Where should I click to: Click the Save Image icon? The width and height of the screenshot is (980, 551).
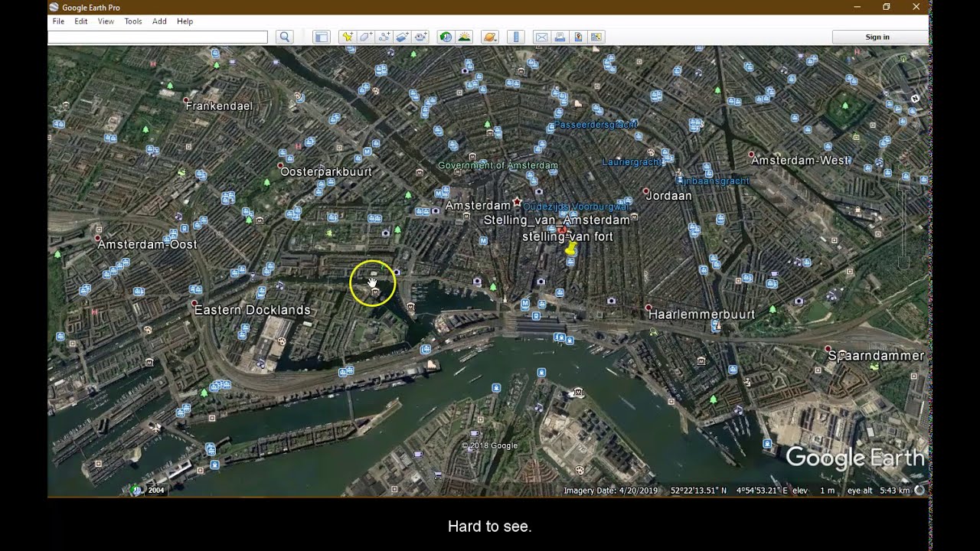(578, 37)
